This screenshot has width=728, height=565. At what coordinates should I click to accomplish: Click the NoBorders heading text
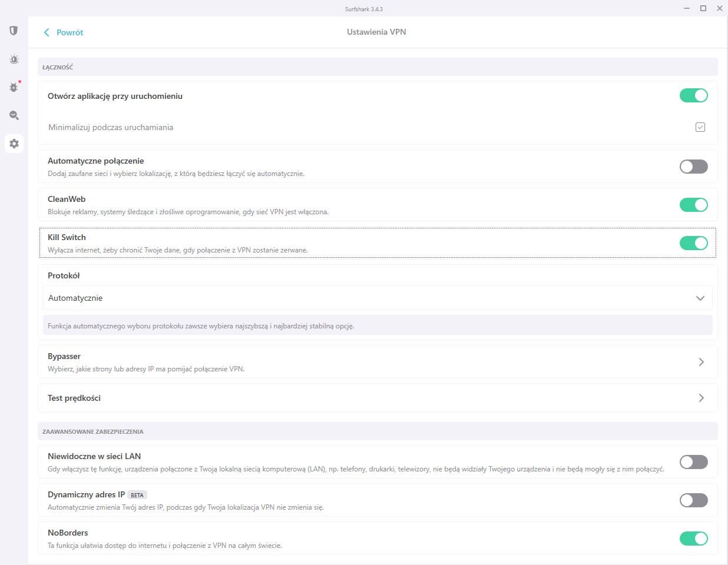click(x=68, y=533)
